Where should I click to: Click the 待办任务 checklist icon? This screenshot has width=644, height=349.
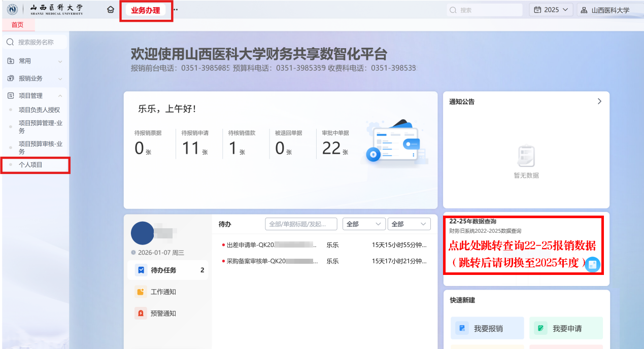click(x=141, y=270)
